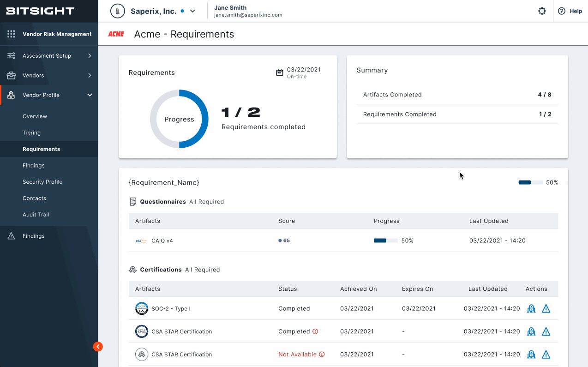The width and height of the screenshot is (588, 367).
Task: Click the Assessment Setup sliders icon
Action: point(11,56)
